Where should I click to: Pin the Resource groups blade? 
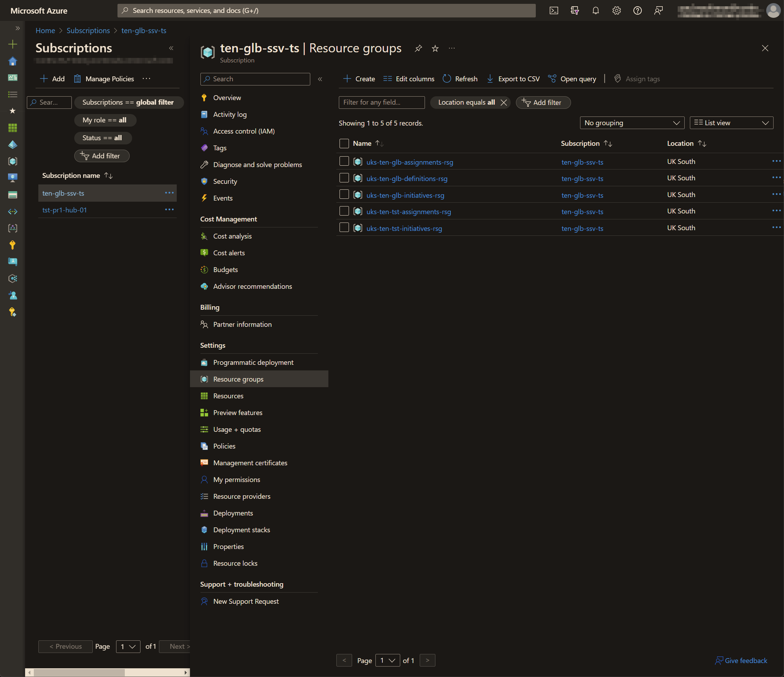click(418, 48)
